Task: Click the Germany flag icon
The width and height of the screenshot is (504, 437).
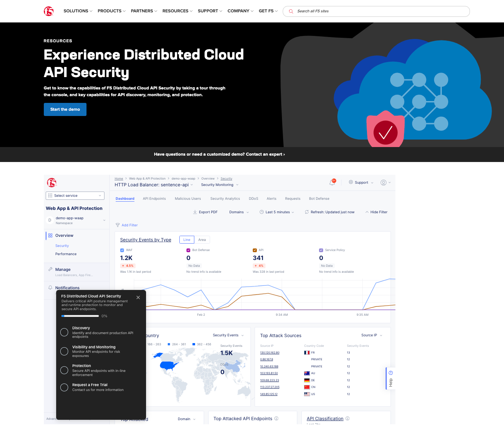Action: (307, 380)
